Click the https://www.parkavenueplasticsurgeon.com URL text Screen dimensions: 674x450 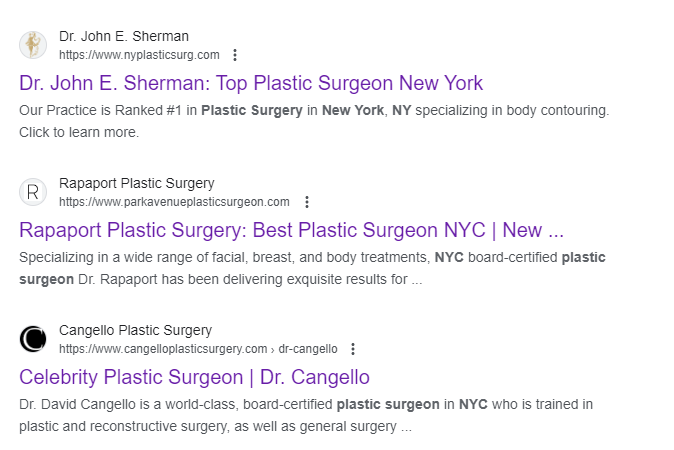[x=174, y=202]
